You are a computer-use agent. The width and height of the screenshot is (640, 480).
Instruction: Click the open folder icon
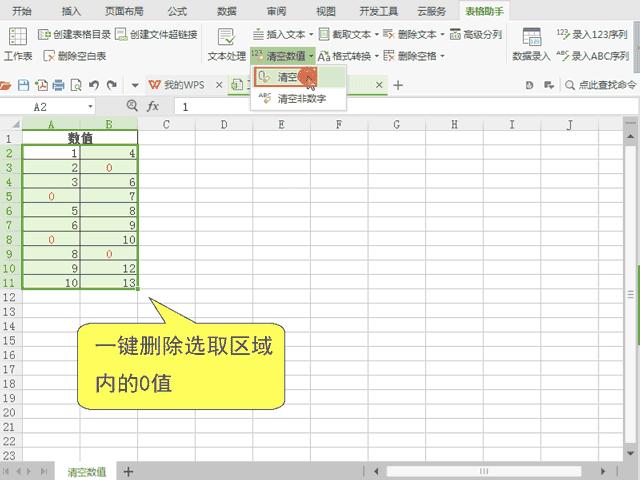pos(5,85)
